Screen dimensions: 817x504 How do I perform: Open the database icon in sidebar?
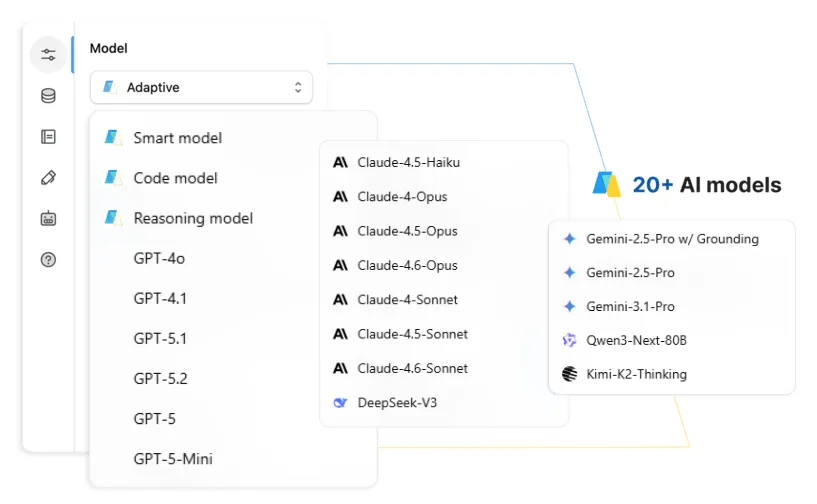click(48, 96)
